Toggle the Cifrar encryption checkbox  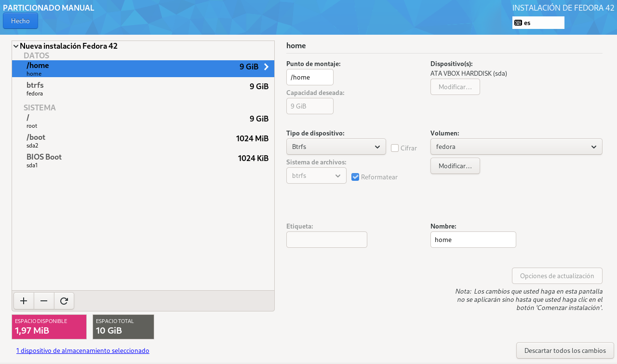click(395, 148)
